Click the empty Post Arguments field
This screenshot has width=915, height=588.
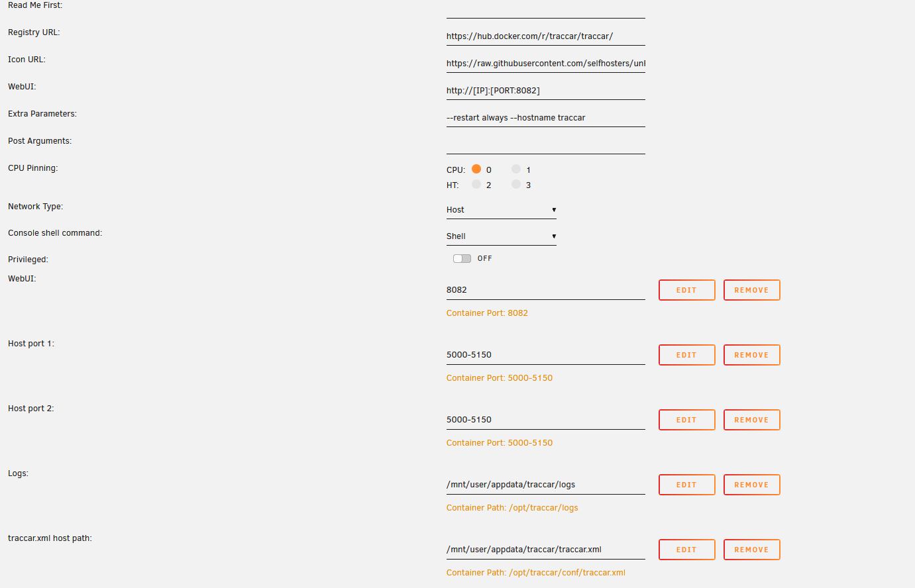546,145
